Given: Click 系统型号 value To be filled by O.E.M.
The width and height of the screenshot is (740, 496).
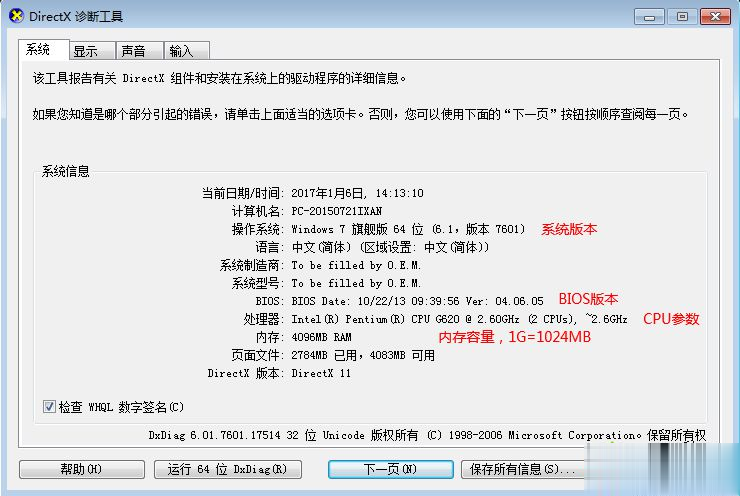Looking at the screenshot, I should coord(356,283).
